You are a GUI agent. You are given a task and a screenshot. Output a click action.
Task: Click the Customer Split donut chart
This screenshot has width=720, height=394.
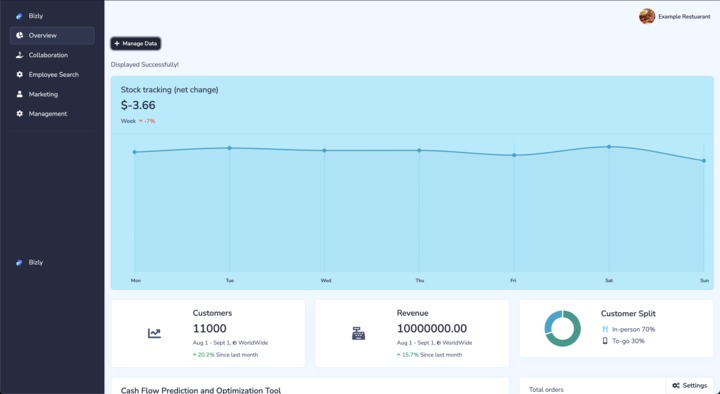tap(562, 328)
